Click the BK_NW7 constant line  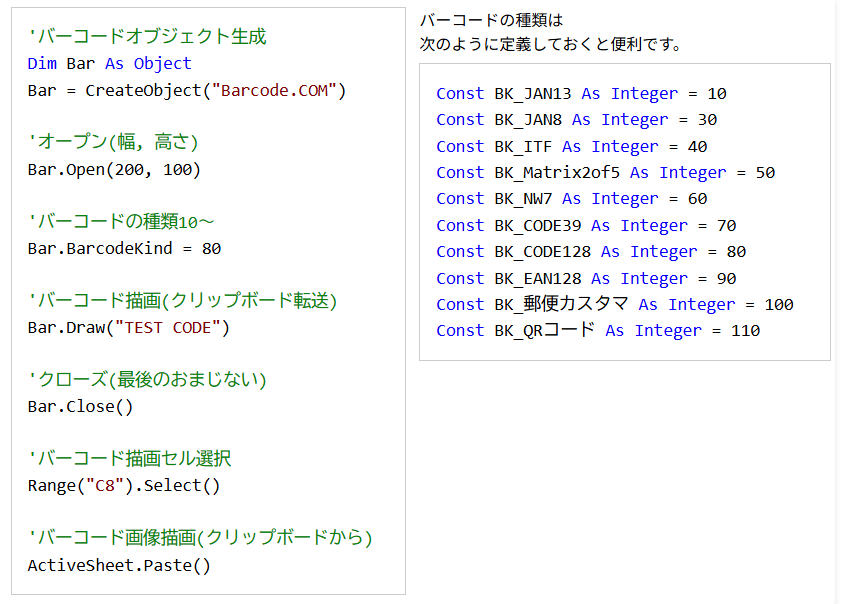(571, 199)
